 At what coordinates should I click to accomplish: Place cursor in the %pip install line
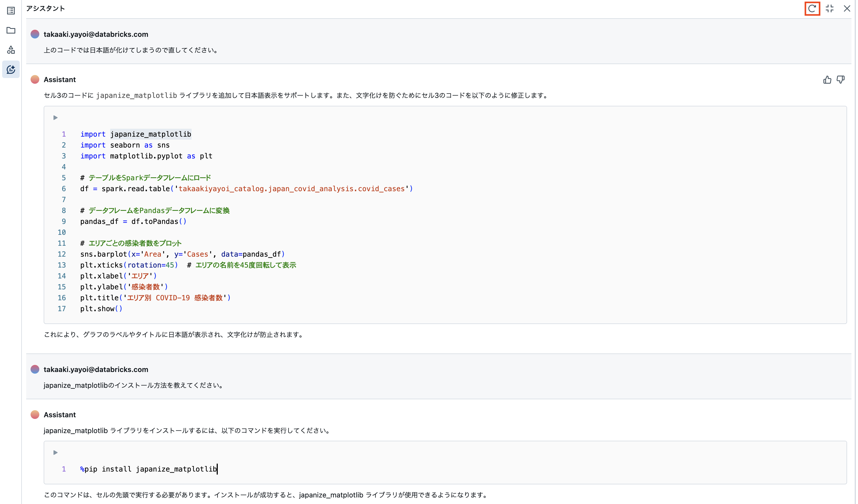pos(148,469)
